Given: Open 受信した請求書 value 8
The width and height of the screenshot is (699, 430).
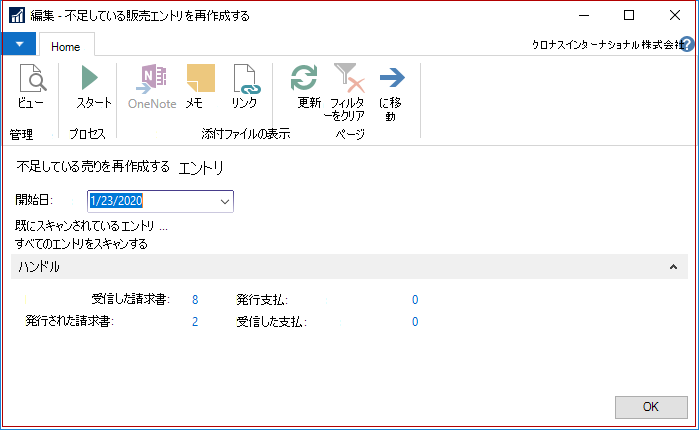Looking at the screenshot, I should (x=195, y=300).
